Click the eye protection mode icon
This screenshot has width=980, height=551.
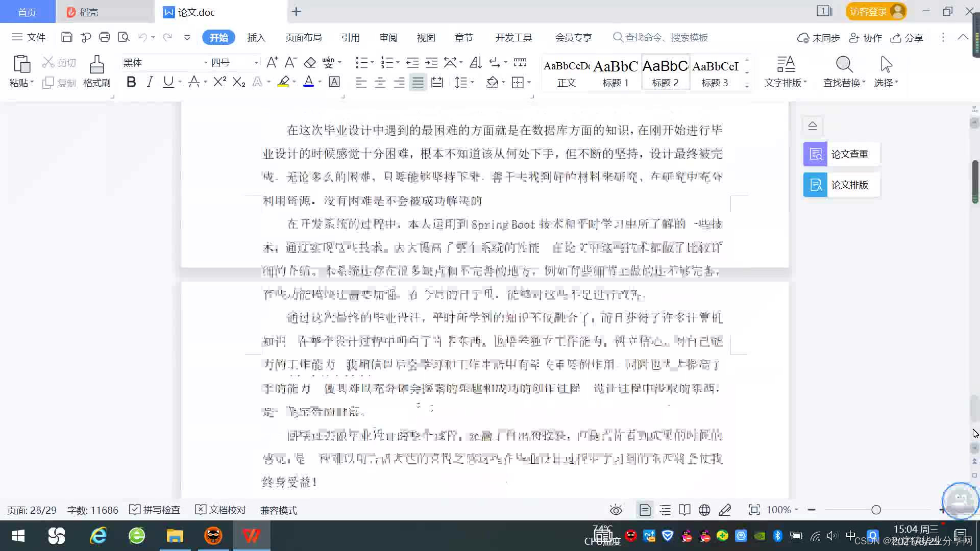point(616,510)
